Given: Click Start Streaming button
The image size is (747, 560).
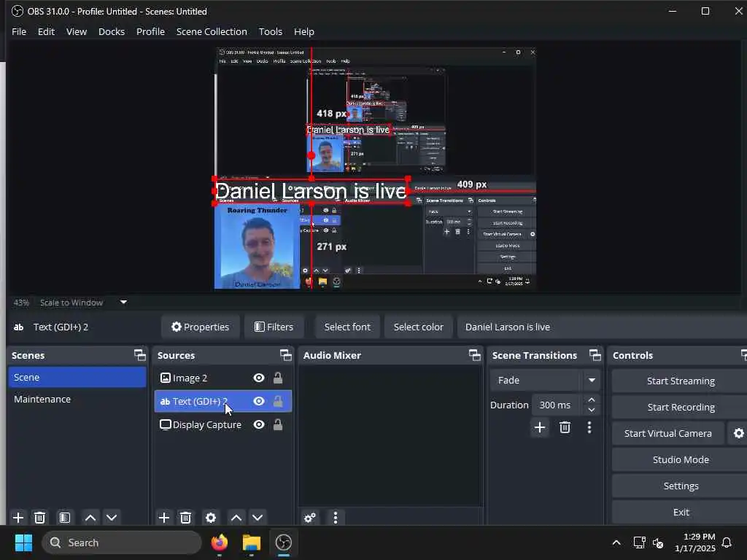Looking at the screenshot, I should tap(681, 381).
